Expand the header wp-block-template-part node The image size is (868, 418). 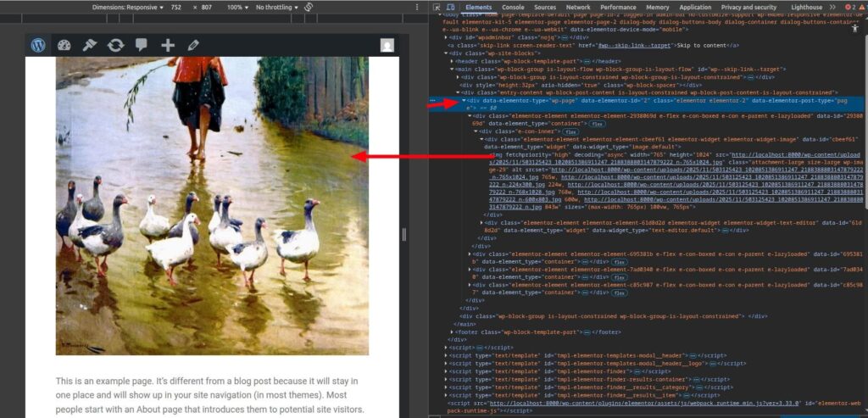coord(452,61)
